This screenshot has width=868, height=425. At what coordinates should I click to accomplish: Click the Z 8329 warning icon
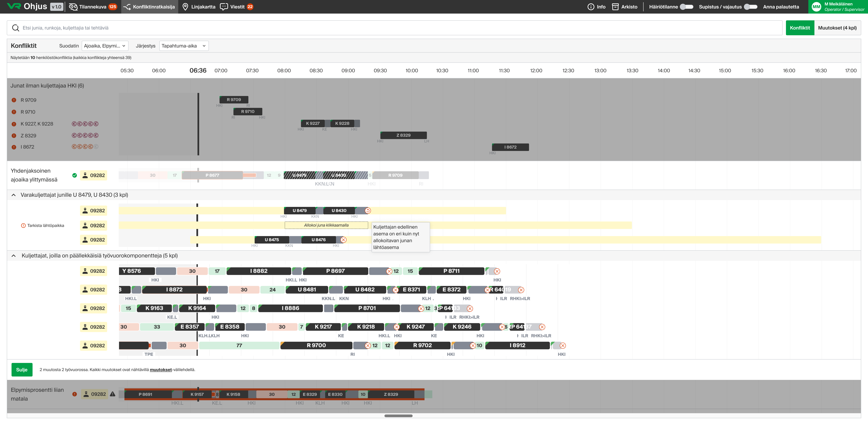[x=14, y=136]
